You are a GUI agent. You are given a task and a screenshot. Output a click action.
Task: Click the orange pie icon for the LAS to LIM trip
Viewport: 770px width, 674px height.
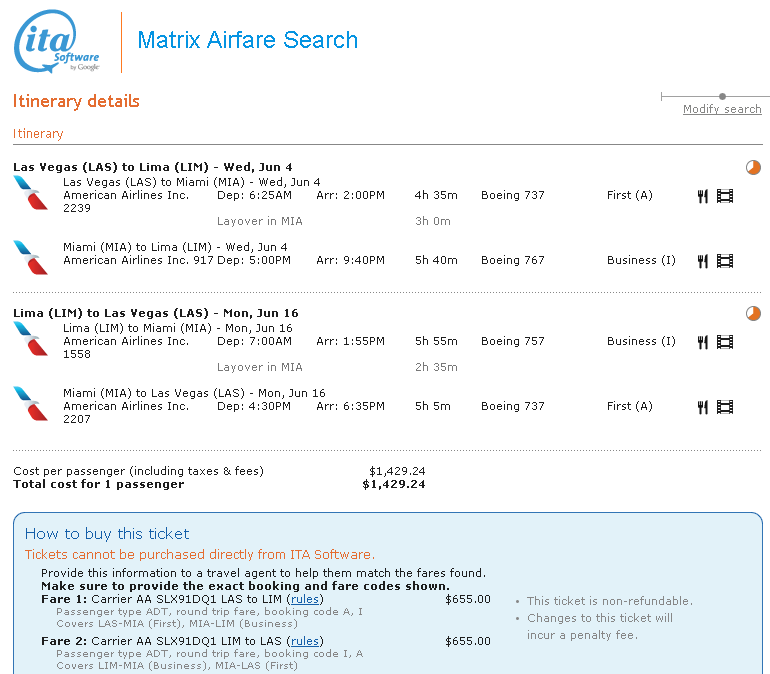[753, 167]
